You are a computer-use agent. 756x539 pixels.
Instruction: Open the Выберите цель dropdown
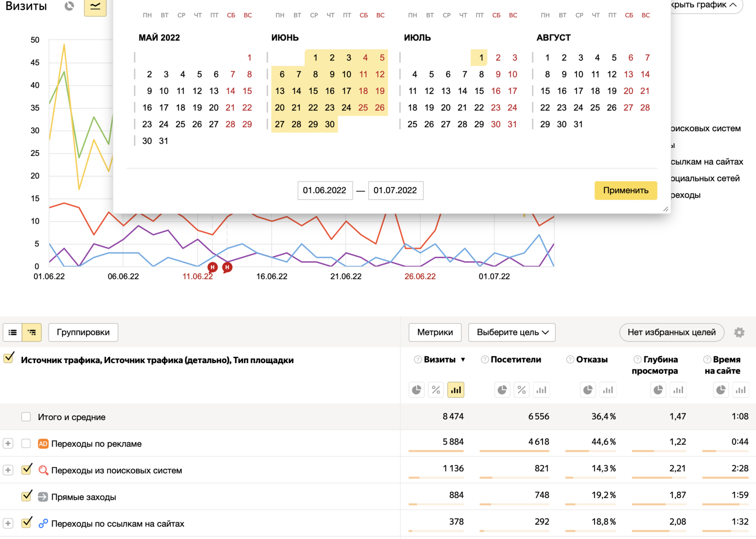512,332
